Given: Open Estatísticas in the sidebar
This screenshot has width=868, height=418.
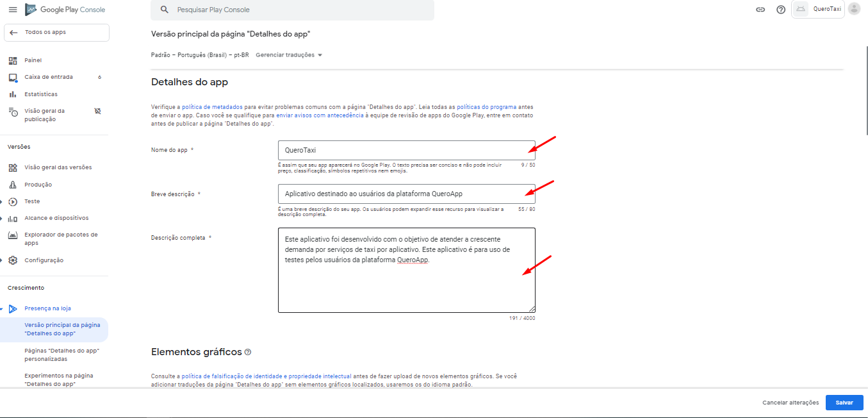Looking at the screenshot, I should [x=41, y=94].
